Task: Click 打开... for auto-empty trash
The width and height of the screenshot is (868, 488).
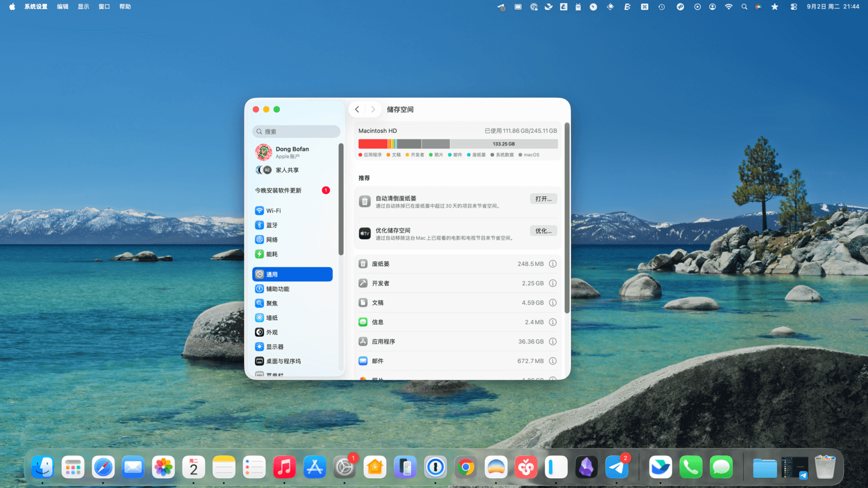Action: tap(543, 199)
